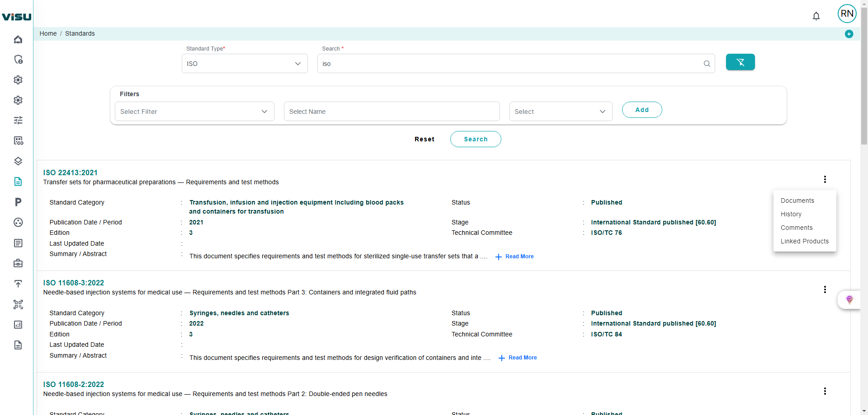868x415 pixels.
Task: Choose Documents from the context menu
Action: pyautogui.click(x=797, y=201)
